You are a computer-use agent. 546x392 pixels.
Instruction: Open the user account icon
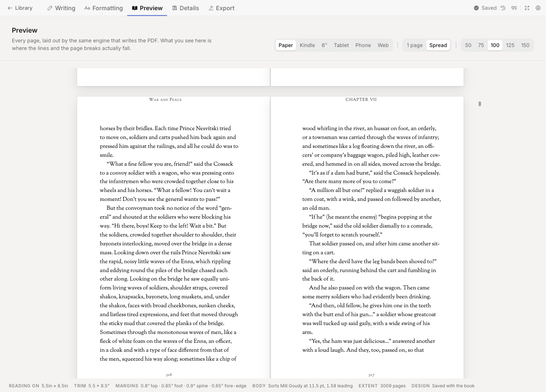538,8
